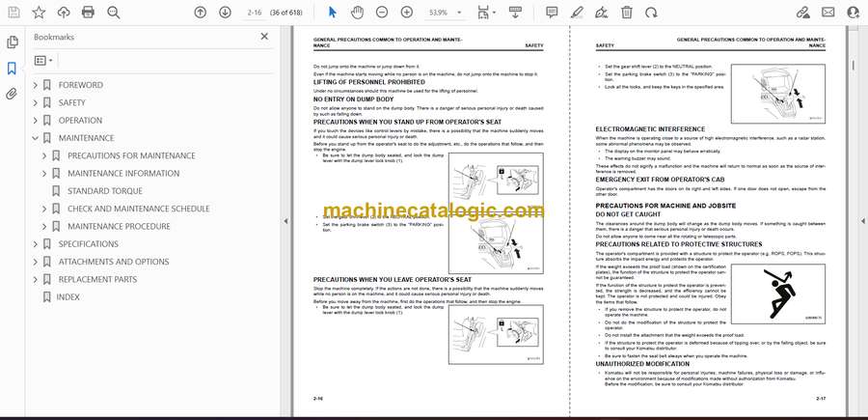Expand the SPECIFICATIONS bookmark
This screenshot has width=868, height=420.
click(x=36, y=244)
